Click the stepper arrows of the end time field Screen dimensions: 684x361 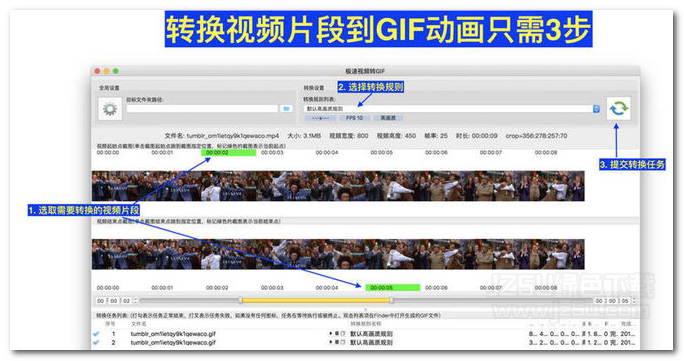coord(633,301)
